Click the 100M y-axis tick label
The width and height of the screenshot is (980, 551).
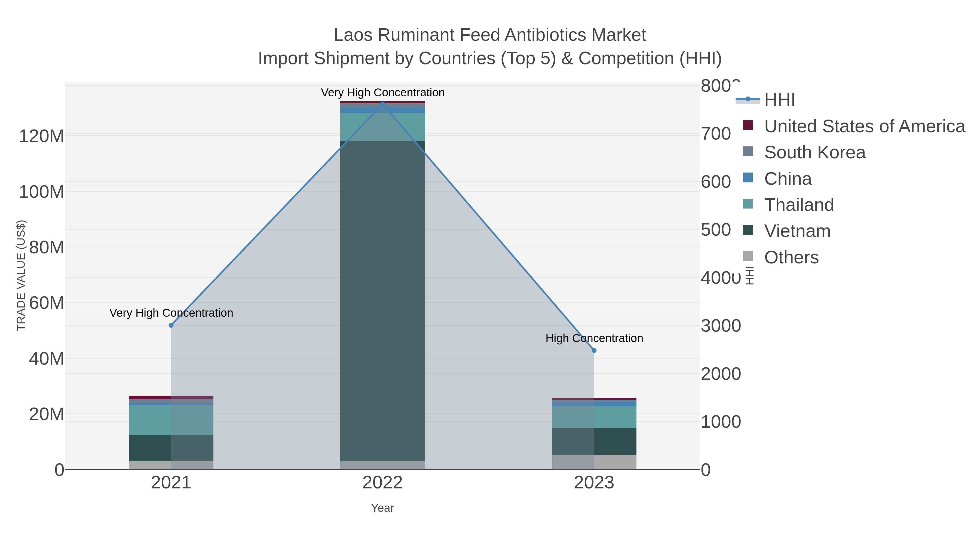[x=41, y=192]
